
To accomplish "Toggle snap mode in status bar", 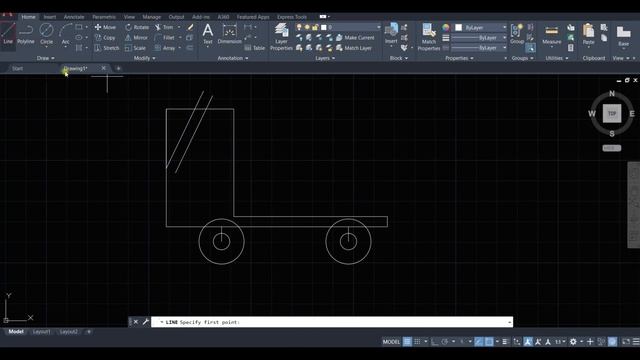I will coord(417,342).
